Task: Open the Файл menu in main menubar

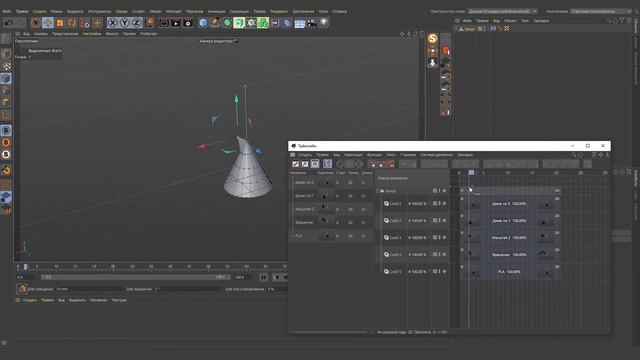Action: 7,11
